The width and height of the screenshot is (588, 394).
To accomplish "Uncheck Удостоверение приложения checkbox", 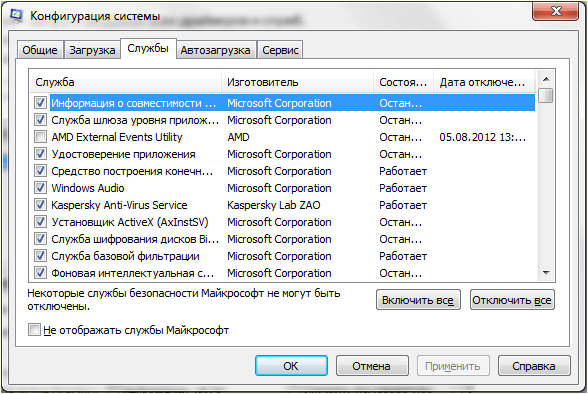I will (x=40, y=154).
